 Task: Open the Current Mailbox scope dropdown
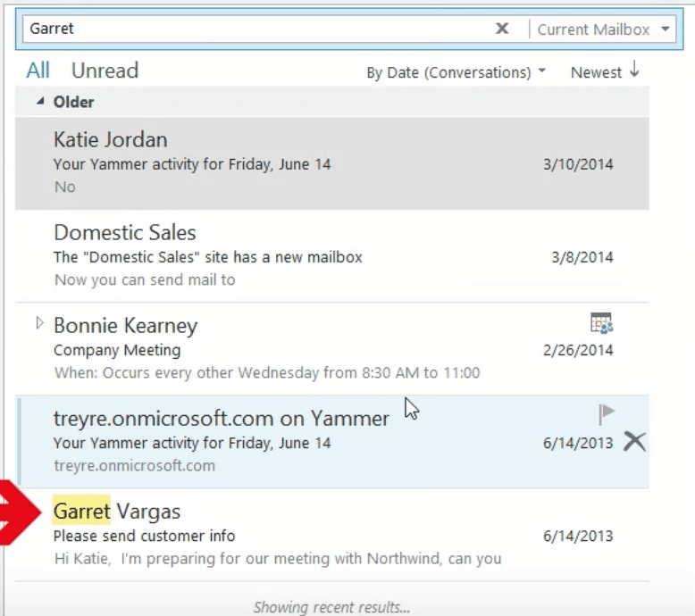point(666,29)
